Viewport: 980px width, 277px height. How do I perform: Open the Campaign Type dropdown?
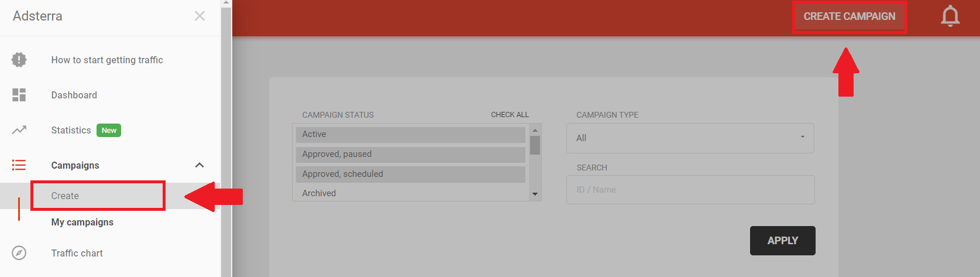click(690, 138)
